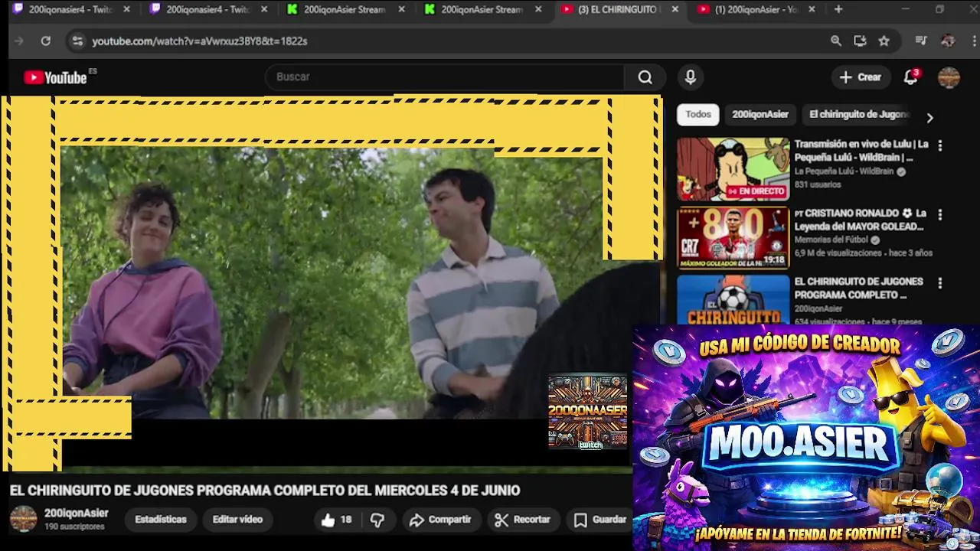980x551 pixels.
Task: Click the YouTube search magnifier button
Action: 645,77
